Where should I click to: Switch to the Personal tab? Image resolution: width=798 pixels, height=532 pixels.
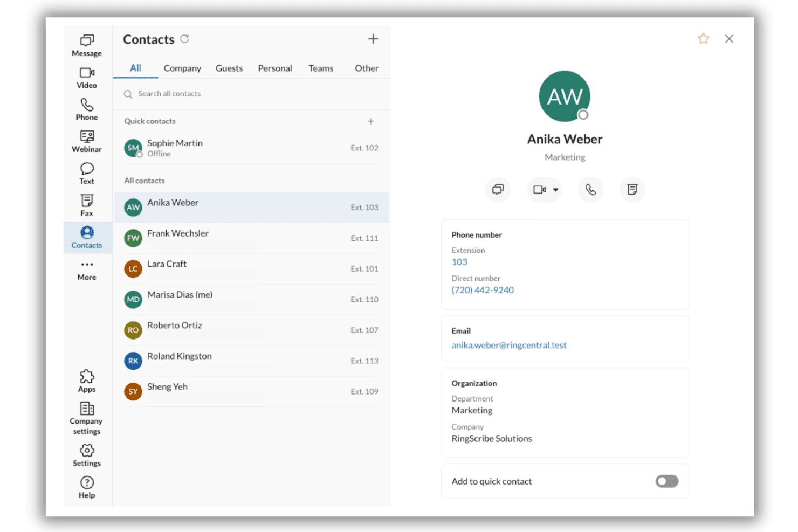275,68
